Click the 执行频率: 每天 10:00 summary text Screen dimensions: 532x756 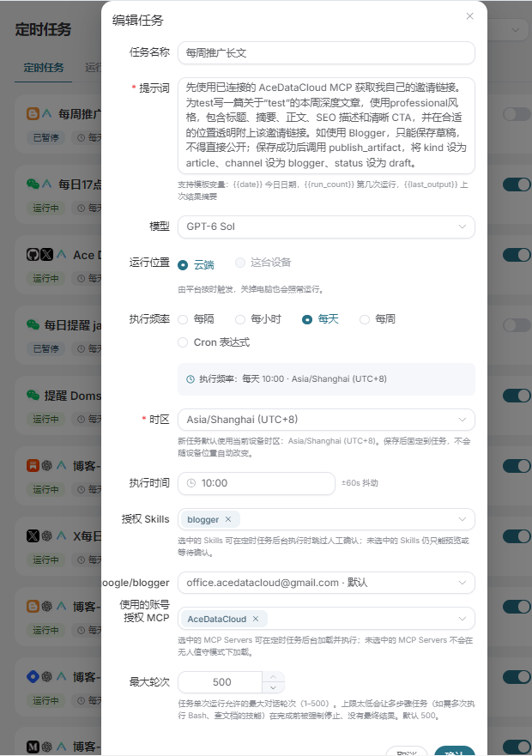coord(293,379)
